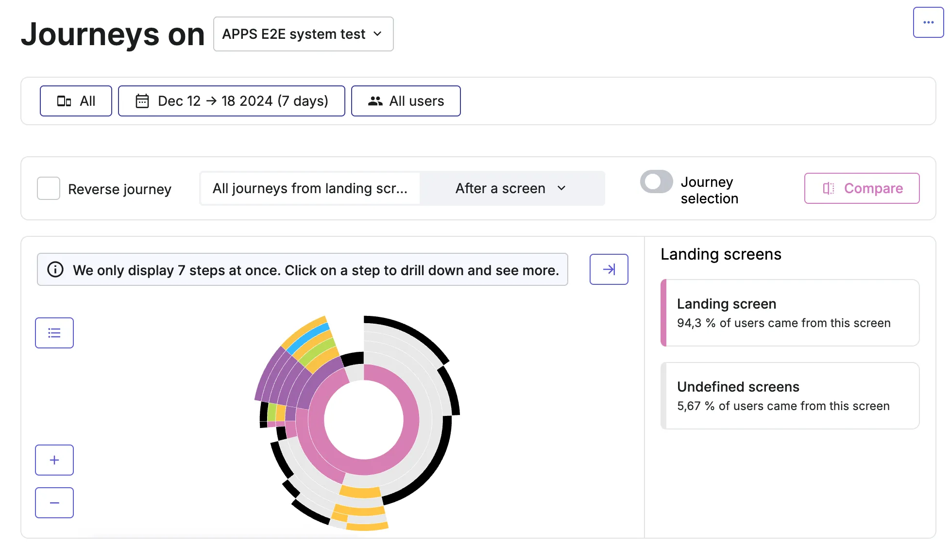Click the collapse panel arrow icon
950x560 pixels.
pyautogui.click(x=609, y=269)
